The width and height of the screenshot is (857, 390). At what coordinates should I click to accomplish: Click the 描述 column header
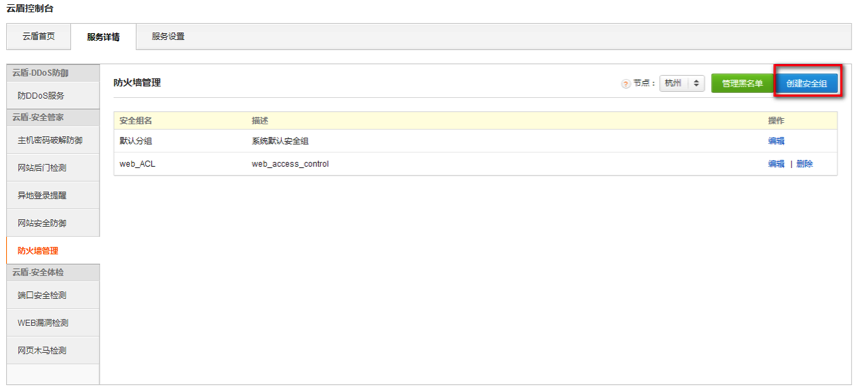tap(260, 120)
